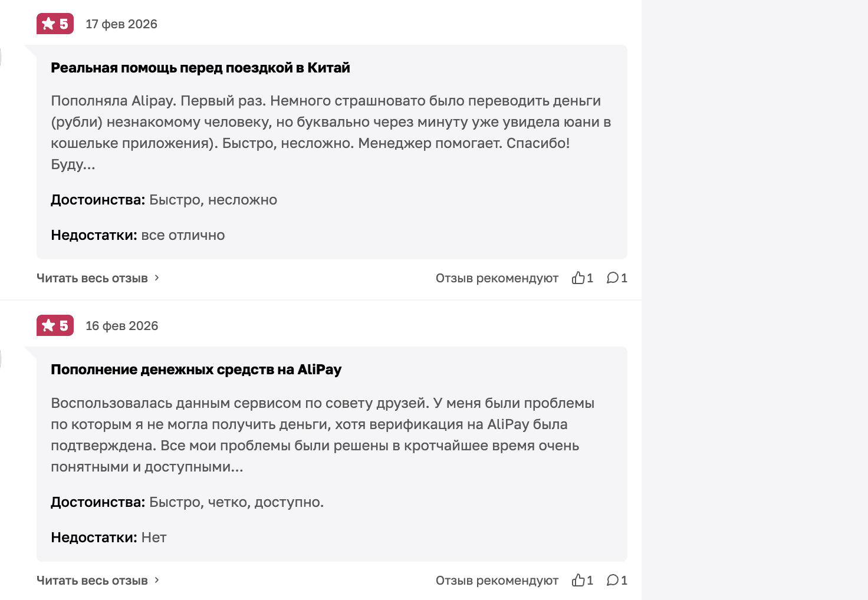
Task: Click the bottom review rating badge 5
Action: 55,325
